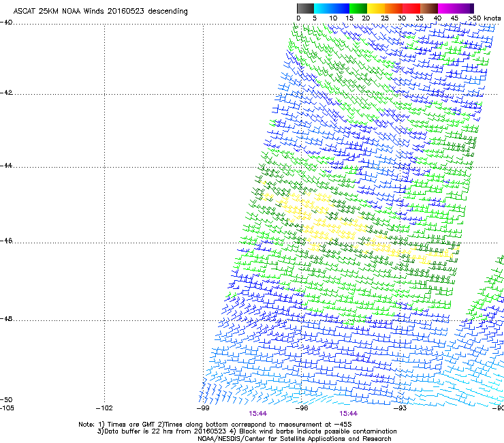
Task: Click the yellow 20-25 knots color swatch
Action: (x=376, y=8)
